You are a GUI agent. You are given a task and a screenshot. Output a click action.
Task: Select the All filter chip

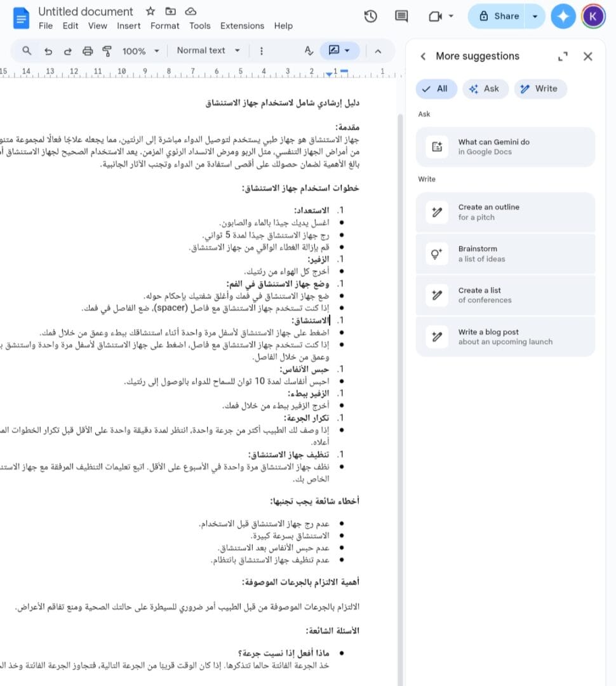pos(436,89)
